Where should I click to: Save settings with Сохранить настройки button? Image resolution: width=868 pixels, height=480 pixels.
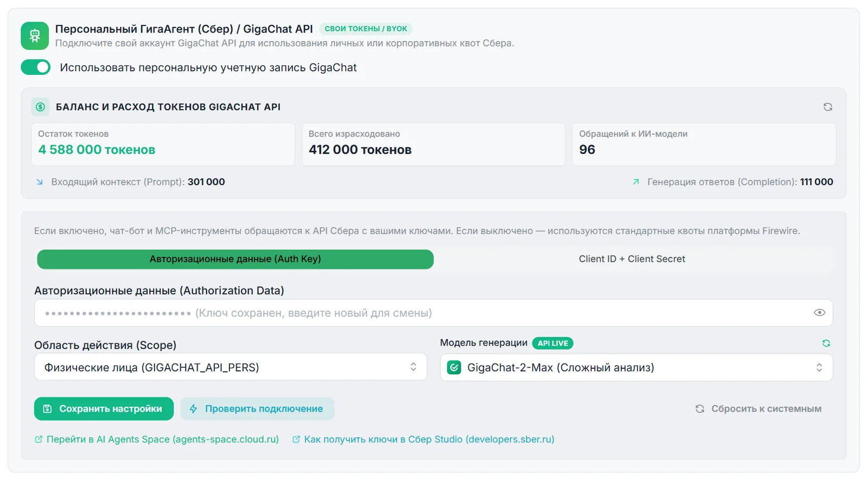(x=104, y=408)
